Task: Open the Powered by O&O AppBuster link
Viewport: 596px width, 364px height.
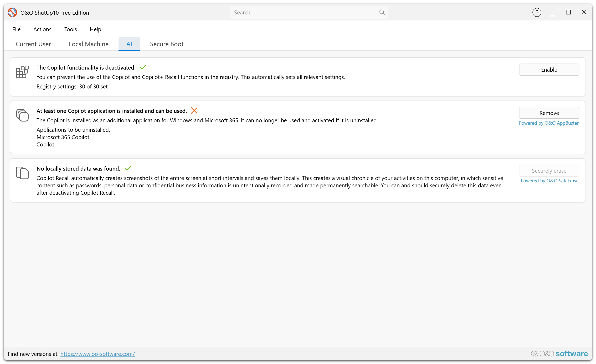Action: 549,123
